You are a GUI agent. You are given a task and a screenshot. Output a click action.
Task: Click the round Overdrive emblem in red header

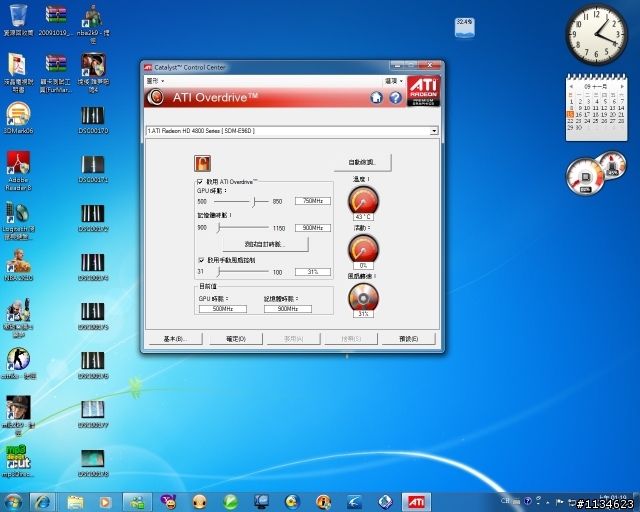click(x=155, y=97)
